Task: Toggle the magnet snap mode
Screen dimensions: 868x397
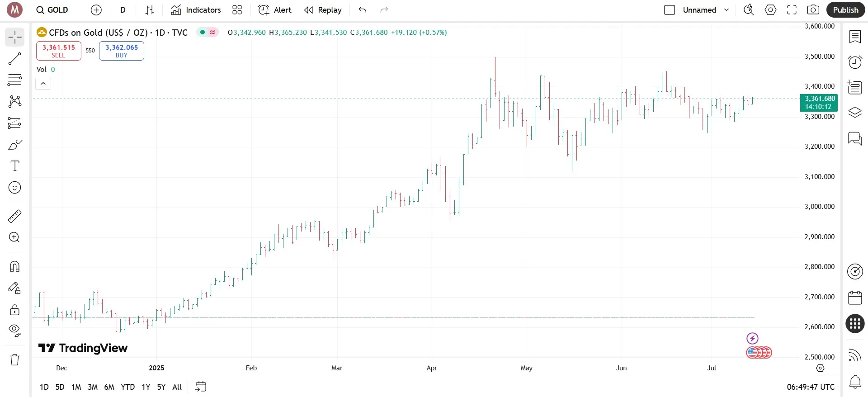Action: click(15, 266)
